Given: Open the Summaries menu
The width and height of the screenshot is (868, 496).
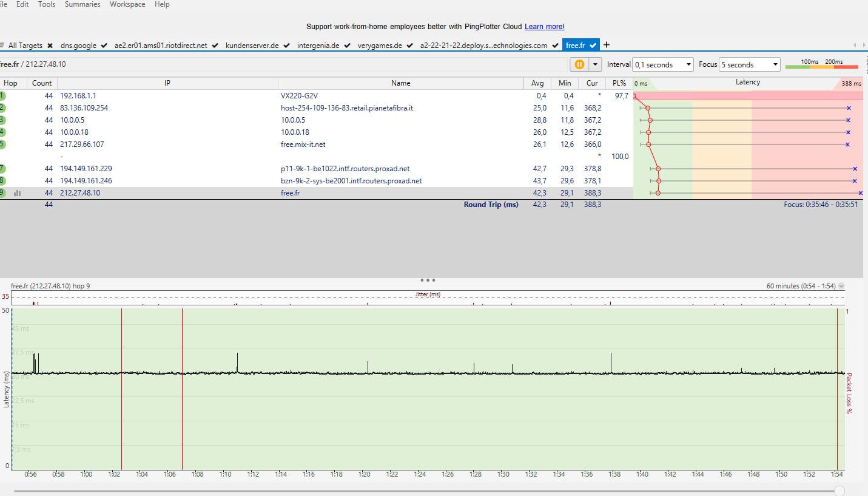Looking at the screenshot, I should (x=82, y=4).
